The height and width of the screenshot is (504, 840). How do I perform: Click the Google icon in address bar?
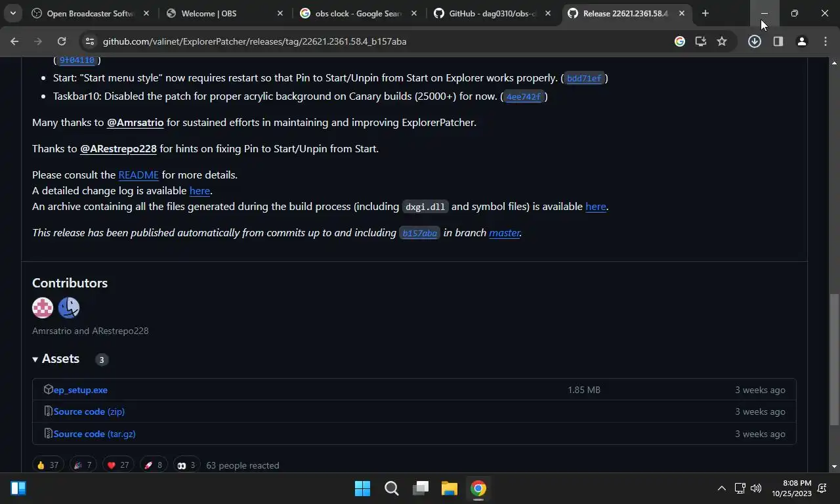click(x=680, y=41)
